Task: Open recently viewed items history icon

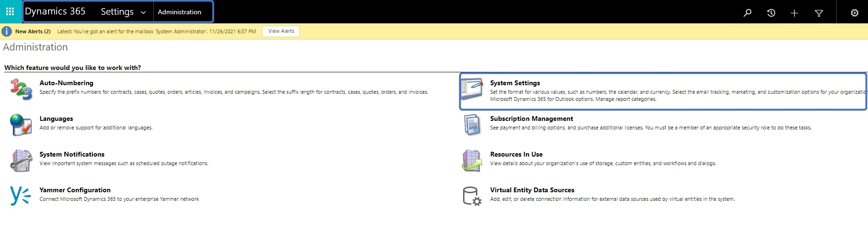Action: 771,13
